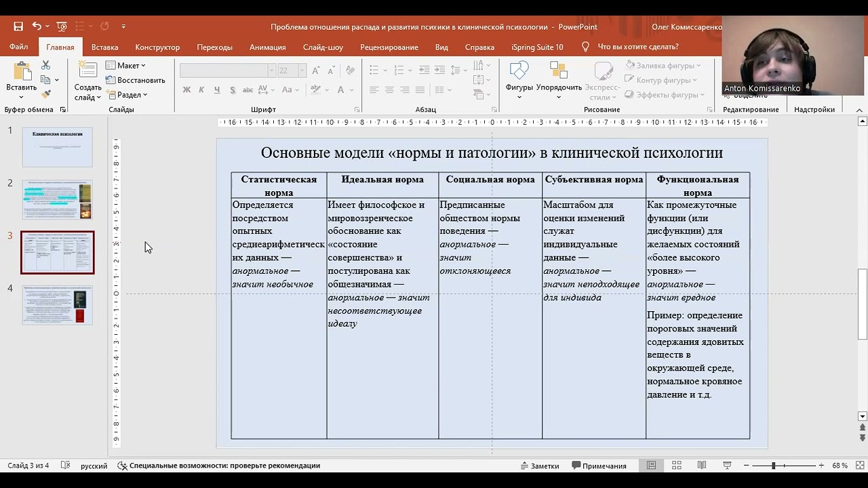Click the русский language indicator
The height and width of the screenshot is (488, 868).
(x=94, y=466)
